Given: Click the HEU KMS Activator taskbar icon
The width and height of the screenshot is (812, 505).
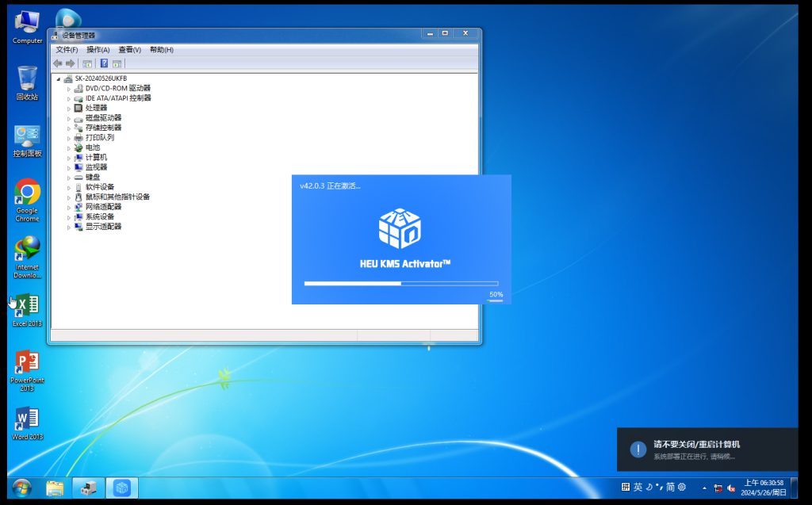Looking at the screenshot, I should [x=121, y=488].
